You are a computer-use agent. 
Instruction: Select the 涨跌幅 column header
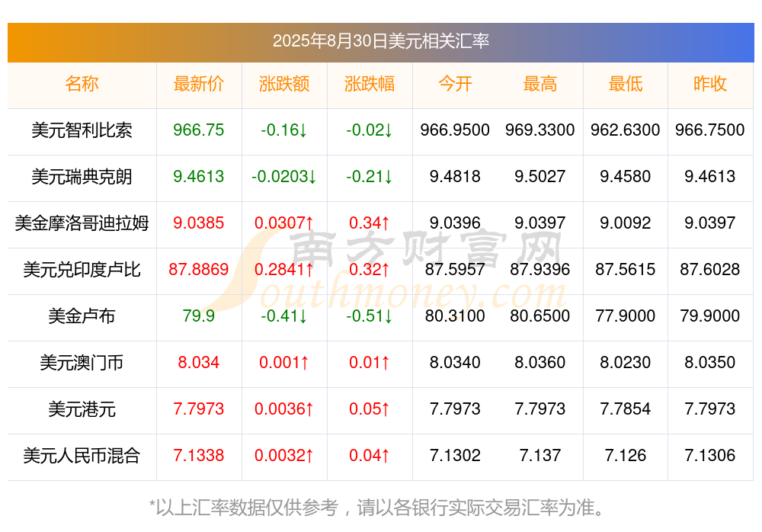[x=370, y=84]
